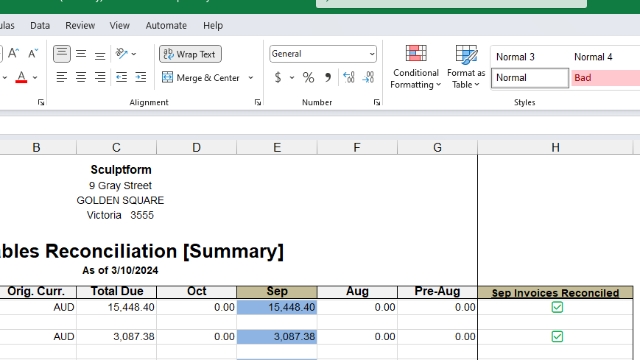This screenshot has height=360, width=640.
Task: Open the Help ribbon tab
Action: 213,26
